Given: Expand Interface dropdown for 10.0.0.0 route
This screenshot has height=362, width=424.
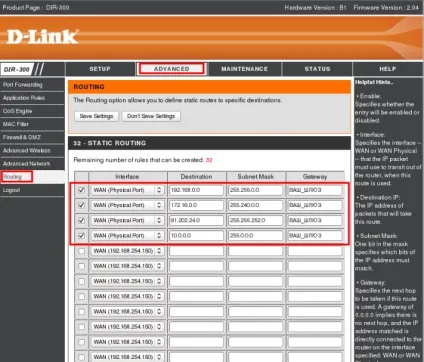Looking at the screenshot, I should [127, 236].
